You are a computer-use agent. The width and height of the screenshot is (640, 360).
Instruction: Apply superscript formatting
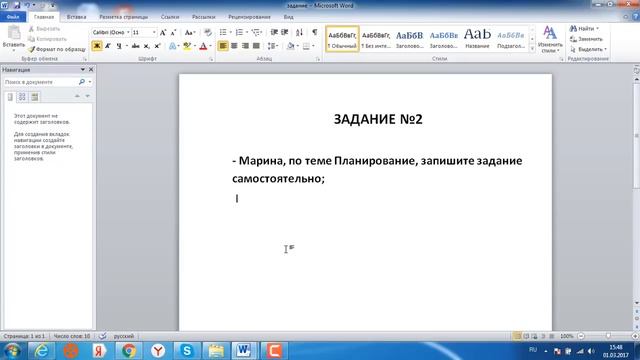click(x=157, y=46)
